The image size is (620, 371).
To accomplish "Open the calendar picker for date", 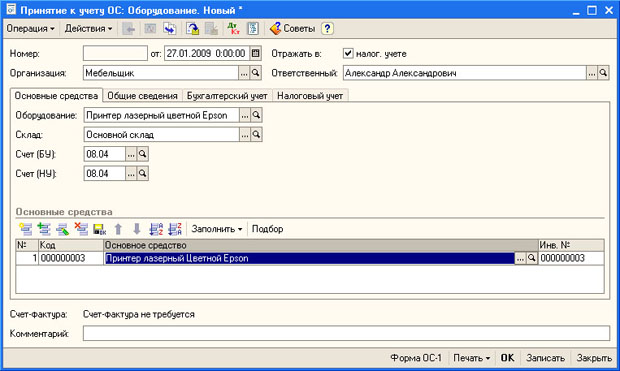I will click(x=256, y=53).
